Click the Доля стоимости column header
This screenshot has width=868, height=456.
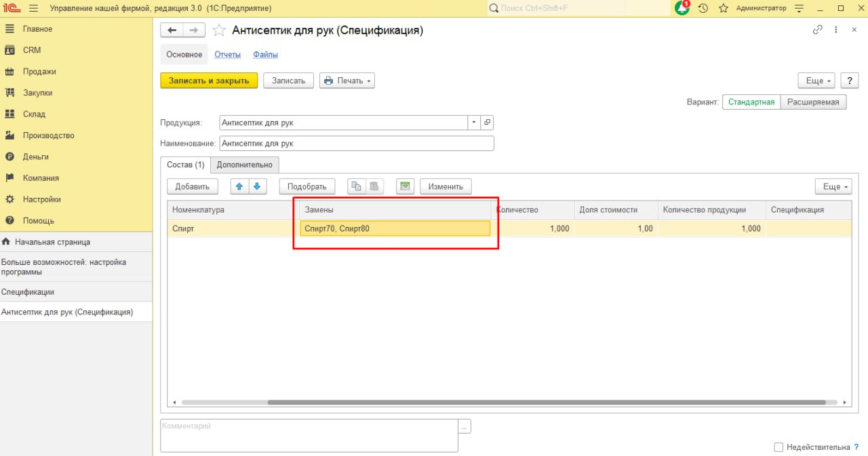(616, 210)
